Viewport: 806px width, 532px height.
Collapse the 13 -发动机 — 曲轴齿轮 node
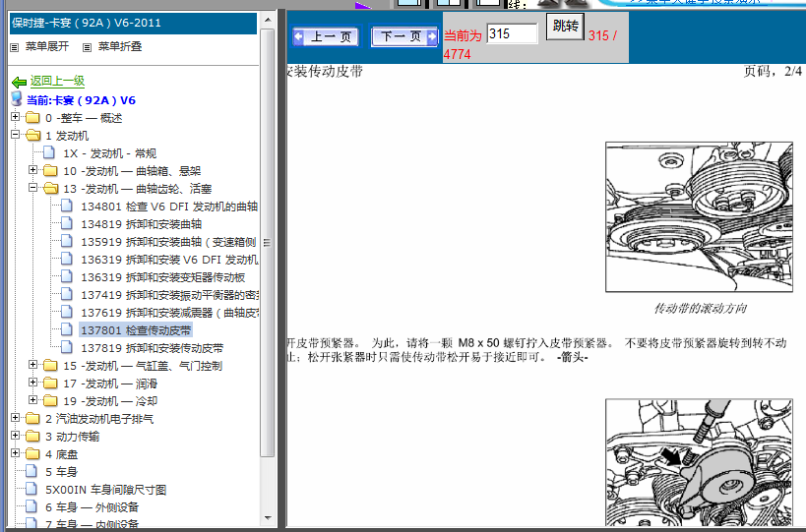32,188
